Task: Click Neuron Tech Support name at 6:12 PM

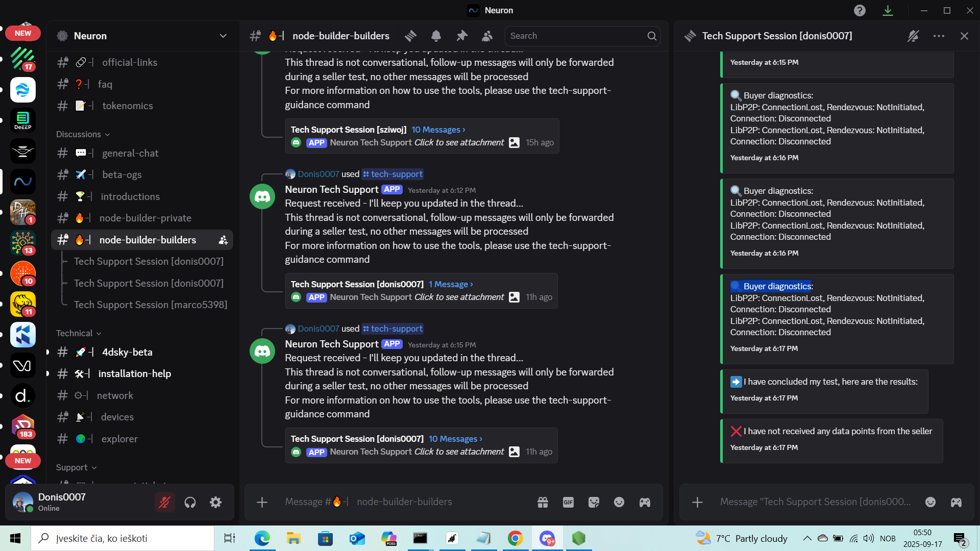Action: 332,189
